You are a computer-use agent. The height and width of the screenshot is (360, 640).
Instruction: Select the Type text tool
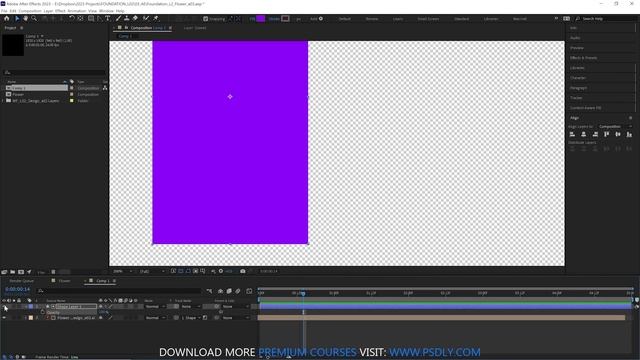coord(108,18)
